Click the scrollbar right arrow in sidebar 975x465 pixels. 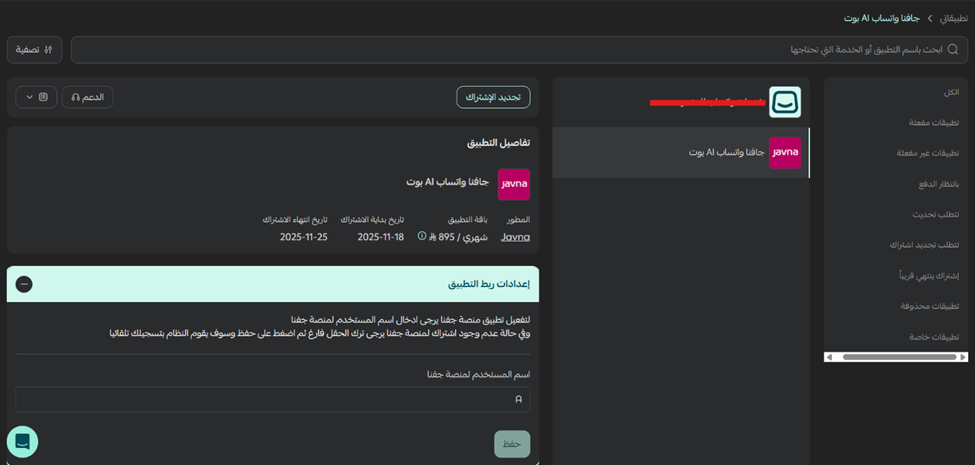tap(963, 357)
